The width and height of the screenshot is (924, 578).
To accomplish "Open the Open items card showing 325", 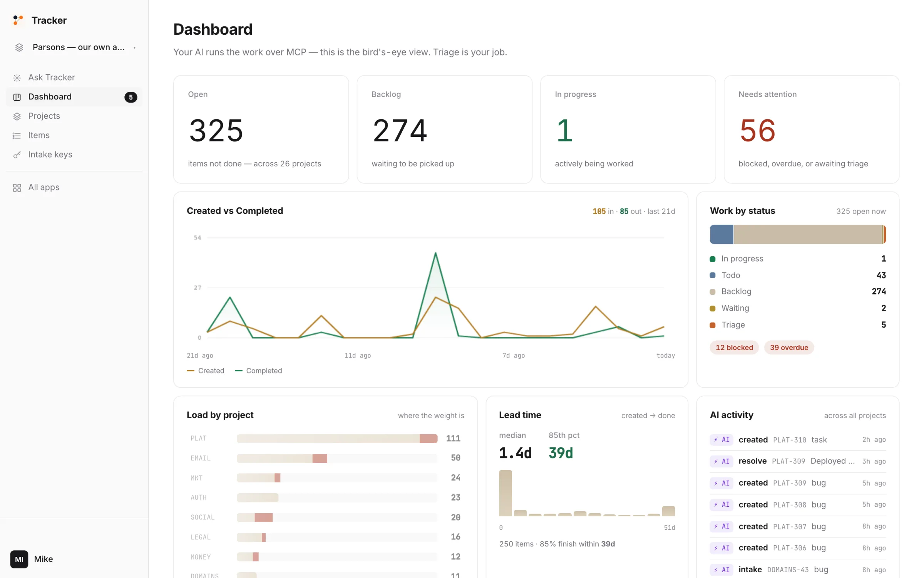I will coord(261,129).
